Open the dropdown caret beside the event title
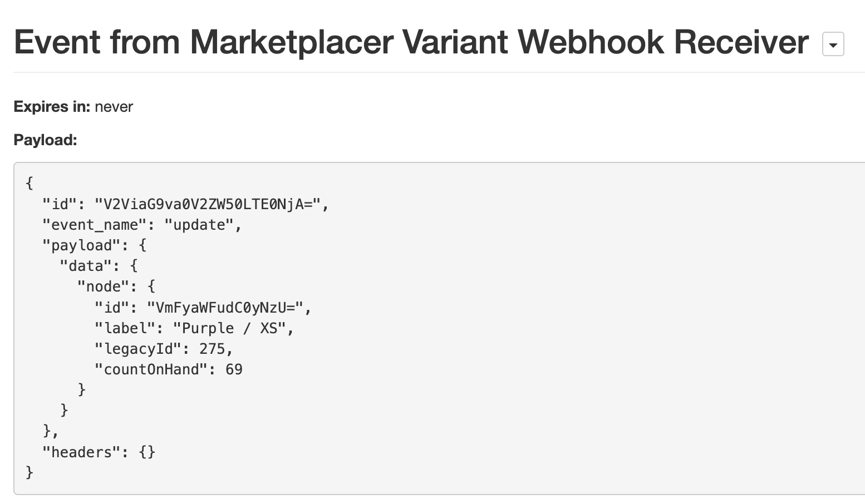 [x=833, y=45]
